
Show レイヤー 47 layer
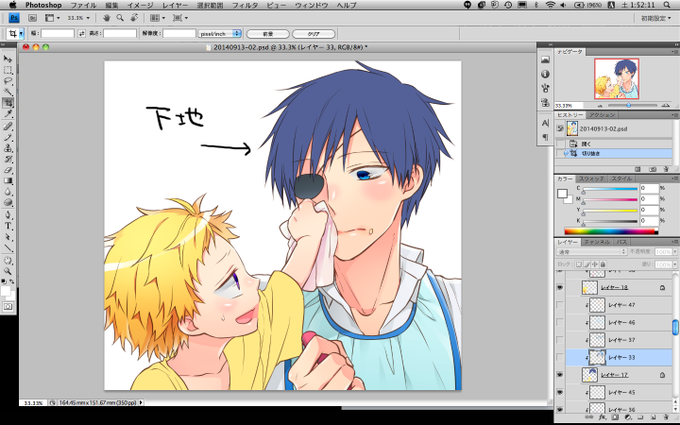[560, 305]
